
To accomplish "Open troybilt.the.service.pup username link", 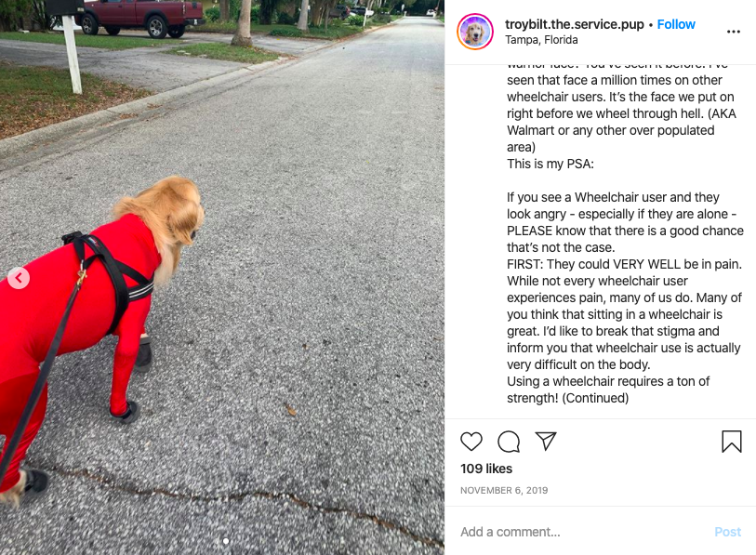I will (575, 24).
